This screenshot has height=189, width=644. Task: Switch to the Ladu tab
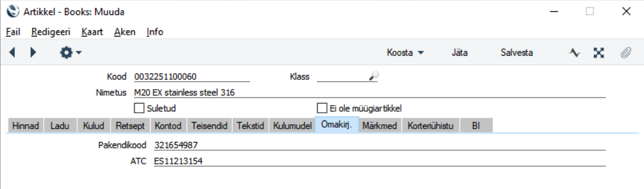tap(60, 126)
